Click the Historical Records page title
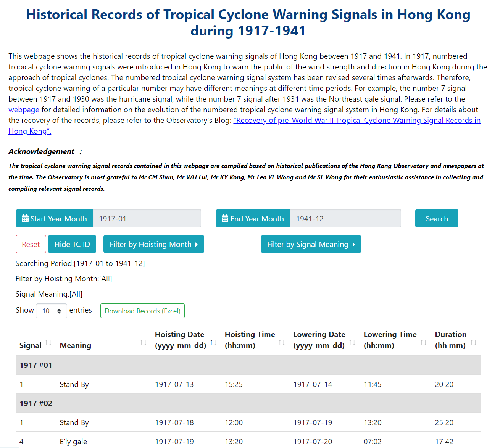 click(x=248, y=23)
